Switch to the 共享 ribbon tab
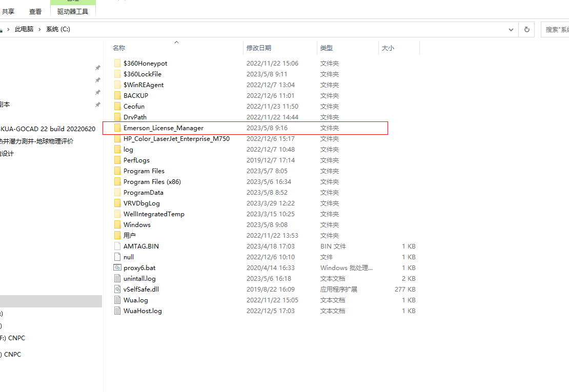Image resolution: width=569 pixels, height=392 pixels. [x=8, y=11]
